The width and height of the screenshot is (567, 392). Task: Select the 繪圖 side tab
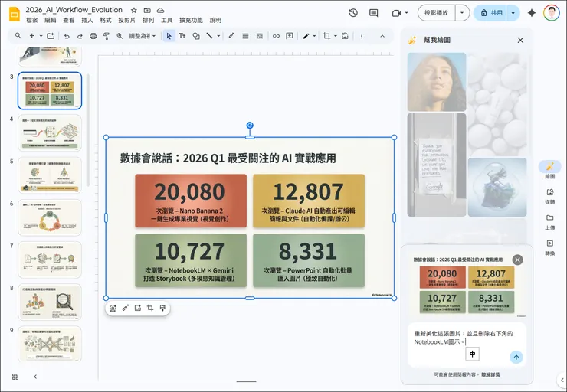(x=549, y=170)
